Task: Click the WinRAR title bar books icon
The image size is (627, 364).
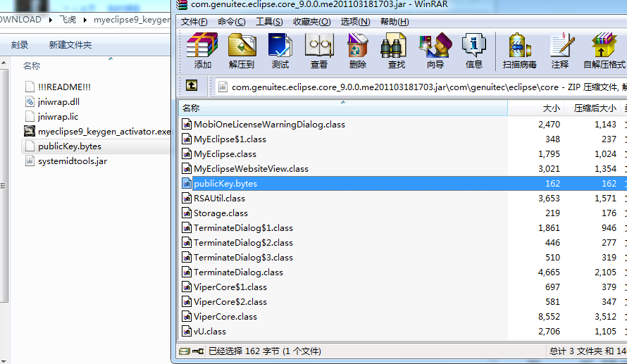Action: click(182, 4)
